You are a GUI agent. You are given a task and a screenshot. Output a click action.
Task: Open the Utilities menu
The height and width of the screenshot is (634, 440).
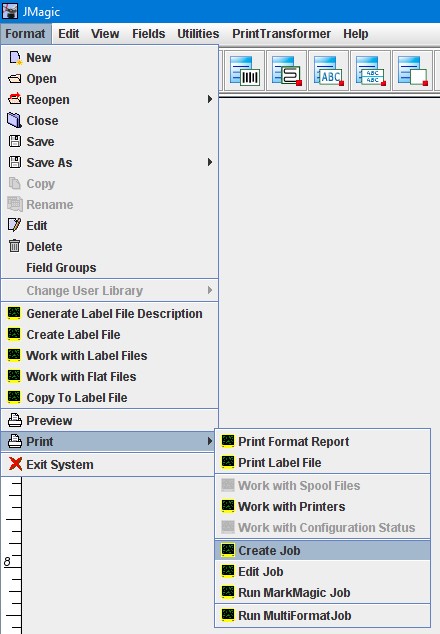(198, 34)
